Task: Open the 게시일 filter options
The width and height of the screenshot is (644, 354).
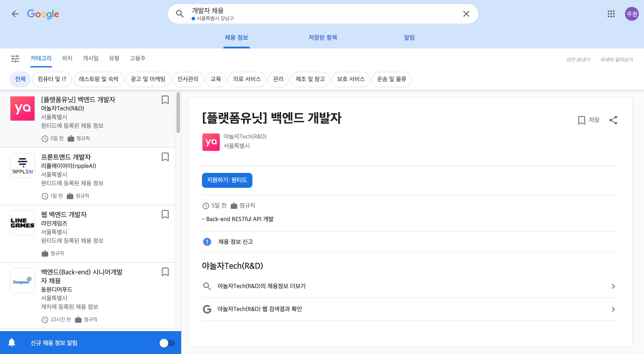Action: [x=90, y=58]
